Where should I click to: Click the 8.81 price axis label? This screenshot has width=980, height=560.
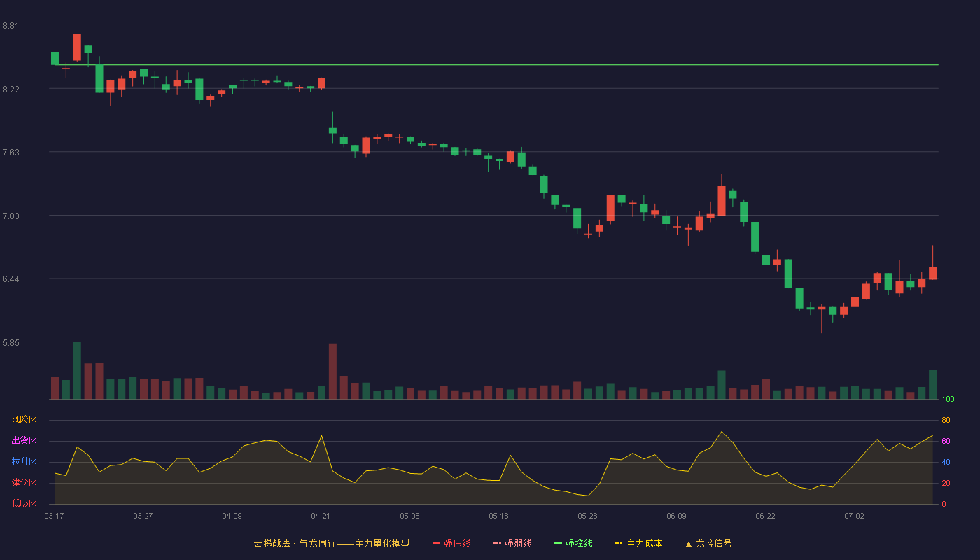10,26
